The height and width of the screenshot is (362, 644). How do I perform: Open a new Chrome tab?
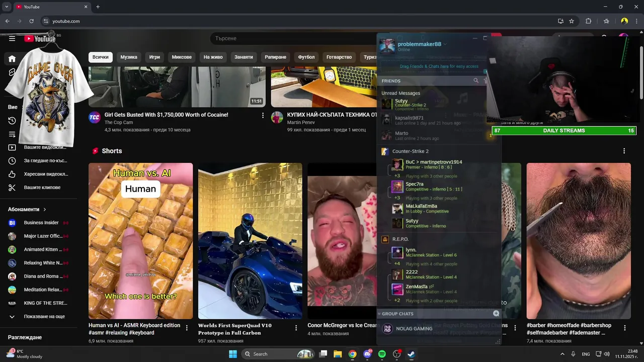tap(98, 7)
